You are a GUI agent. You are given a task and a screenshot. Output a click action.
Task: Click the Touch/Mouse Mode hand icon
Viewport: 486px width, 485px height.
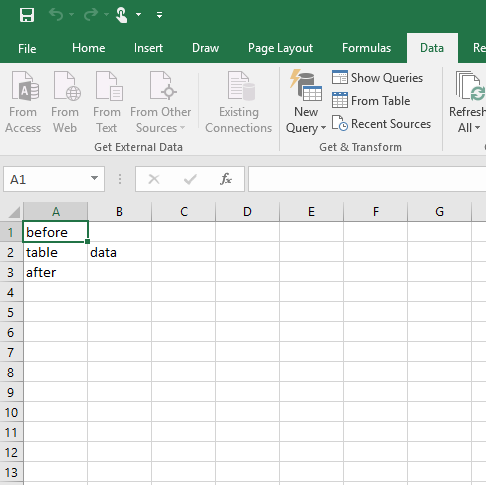click(x=121, y=15)
